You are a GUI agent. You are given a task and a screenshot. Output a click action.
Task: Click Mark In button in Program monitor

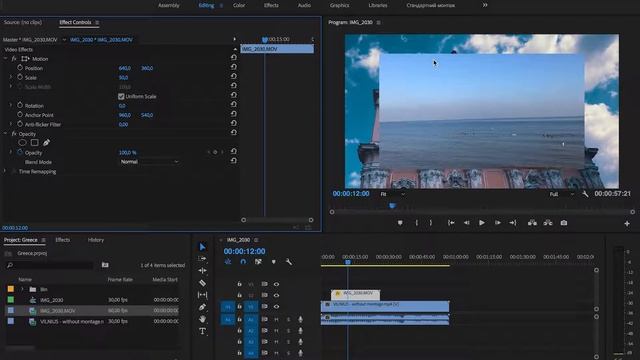coord(417,223)
